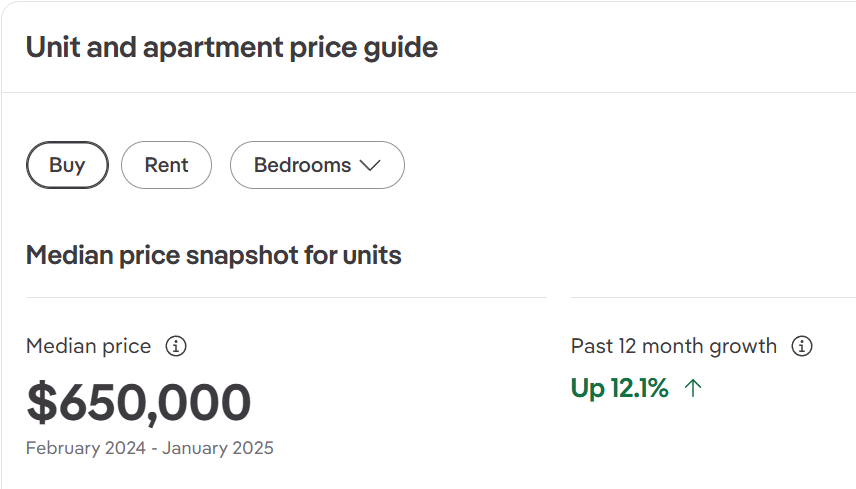This screenshot has width=856, height=489.
Task: Open the Median price info icon
Action: pos(176,346)
